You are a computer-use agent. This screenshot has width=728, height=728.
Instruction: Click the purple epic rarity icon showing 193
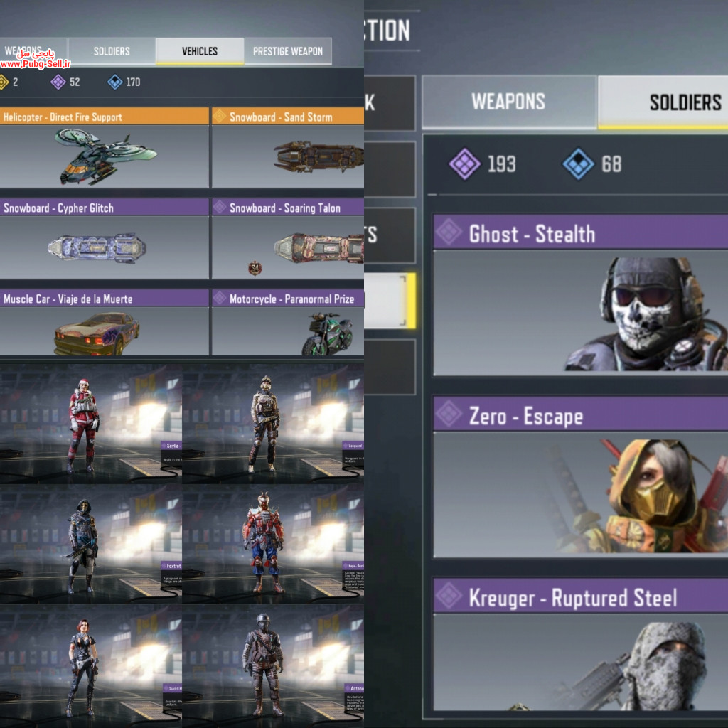[464, 164]
